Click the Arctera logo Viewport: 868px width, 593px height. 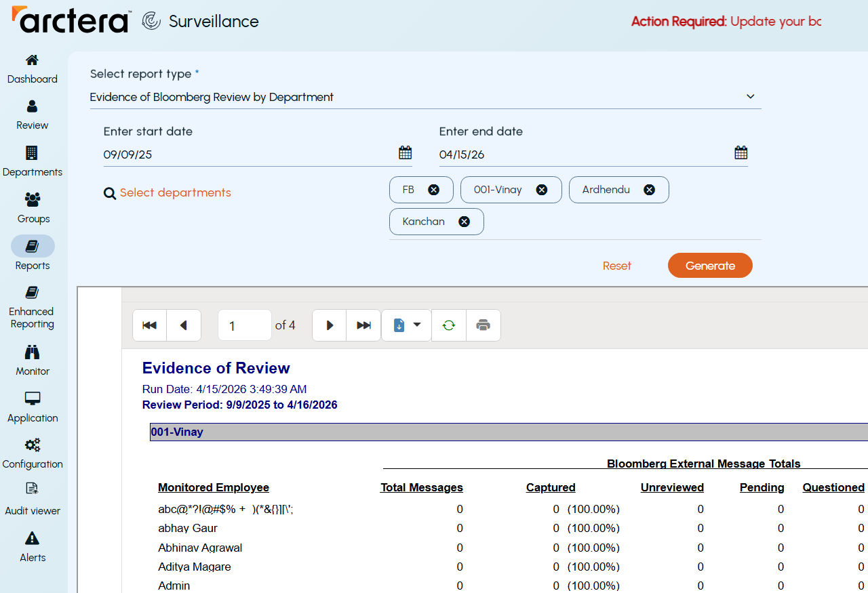pyautogui.click(x=71, y=20)
